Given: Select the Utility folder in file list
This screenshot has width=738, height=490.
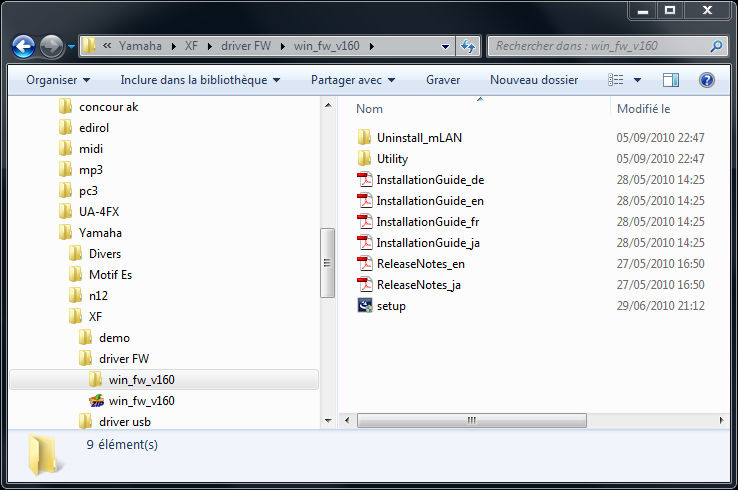Looking at the screenshot, I should (392, 159).
